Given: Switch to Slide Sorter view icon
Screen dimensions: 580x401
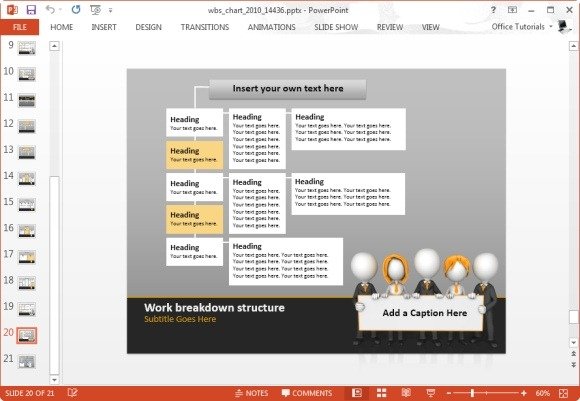Looking at the screenshot, I should pos(381,393).
